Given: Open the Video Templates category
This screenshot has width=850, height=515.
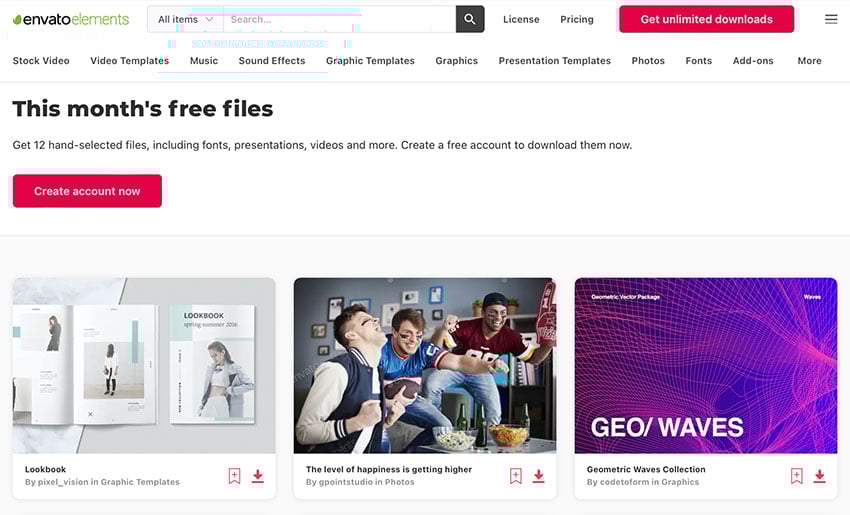Looking at the screenshot, I should pos(130,61).
